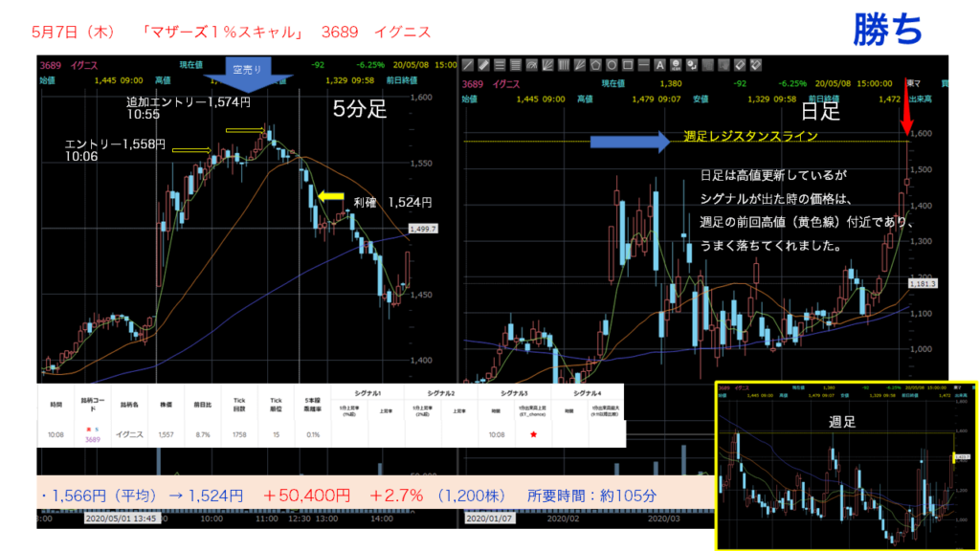Click the 前日比 column header
Image resolution: width=980 pixels, height=551 pixels.
203,405
